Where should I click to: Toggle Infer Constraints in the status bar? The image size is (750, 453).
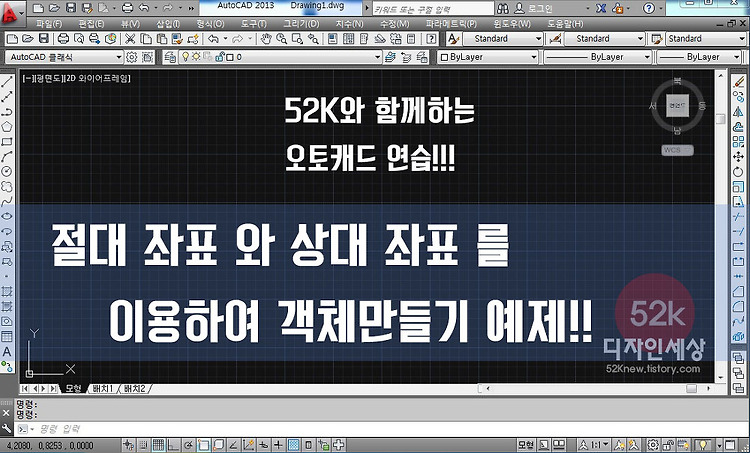pyautogui.click(x=128, y=445)
